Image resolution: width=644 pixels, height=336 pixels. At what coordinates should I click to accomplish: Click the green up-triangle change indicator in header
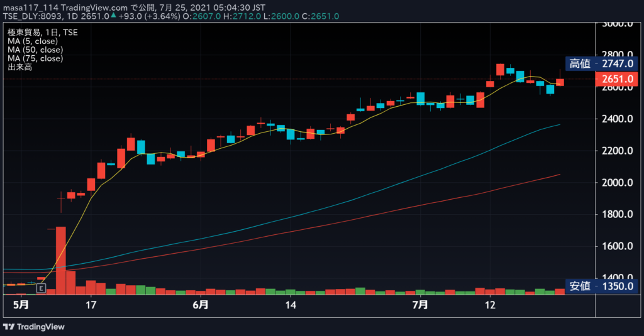pyautogui.click(x=113, y=16)
